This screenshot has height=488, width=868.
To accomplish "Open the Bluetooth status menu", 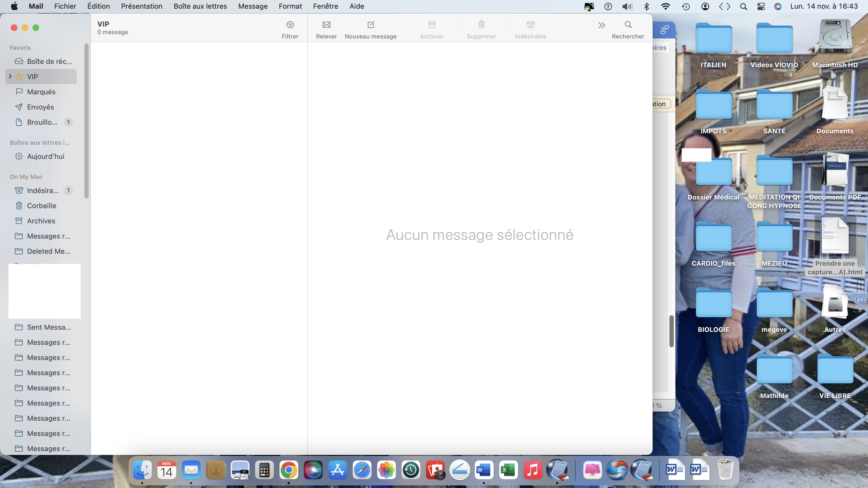I will coord(646,7).
